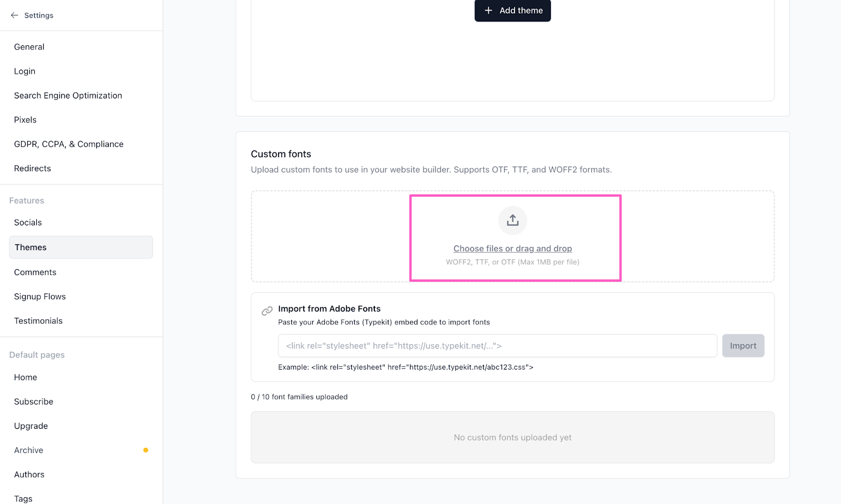
Task: Open Search Engine Optimization settings
Action: 68,95
